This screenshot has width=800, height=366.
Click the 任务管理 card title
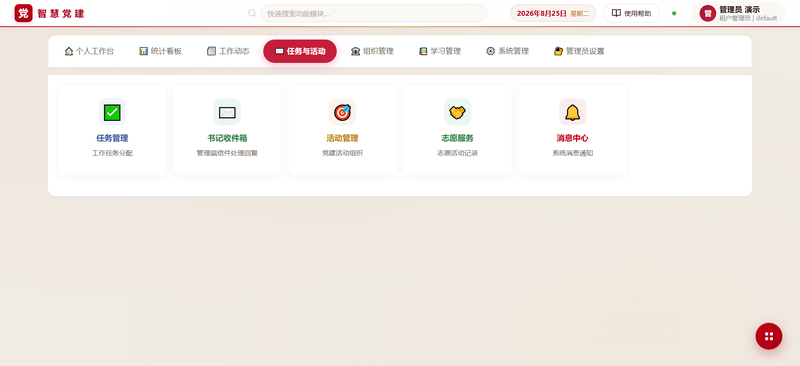pyautogui.click(x=112, y=138)
